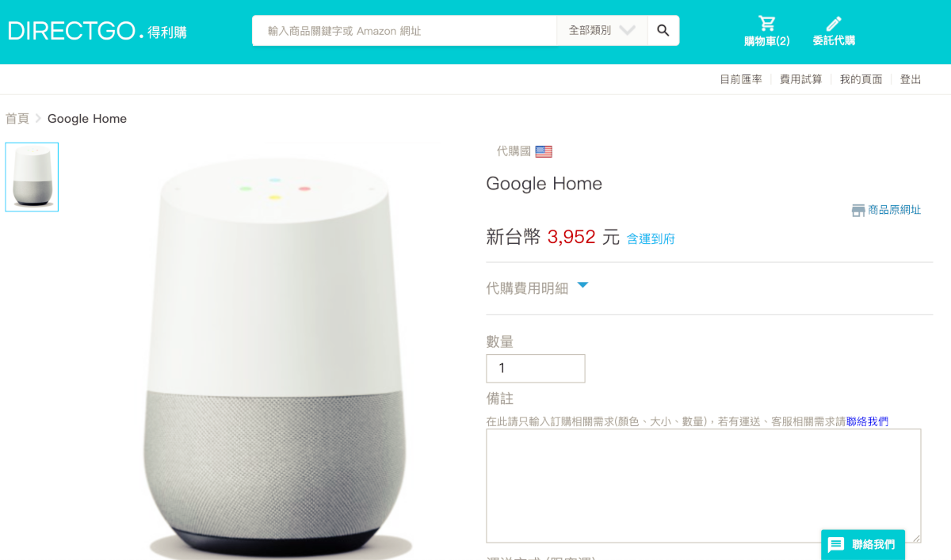Open 目前匯率 in the top menu
The height and width of the screenshot is (560, 951).
741,79
